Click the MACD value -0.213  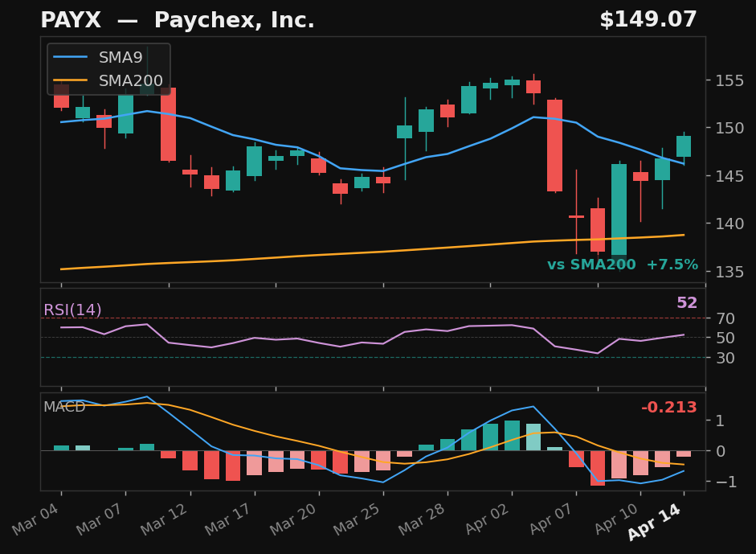[669, 408]
